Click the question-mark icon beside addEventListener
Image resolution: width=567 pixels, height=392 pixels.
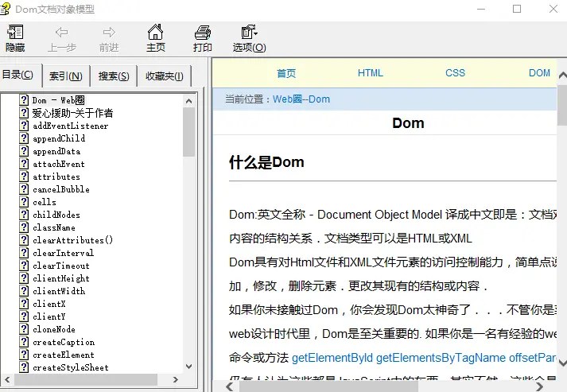tap(25, 126)
